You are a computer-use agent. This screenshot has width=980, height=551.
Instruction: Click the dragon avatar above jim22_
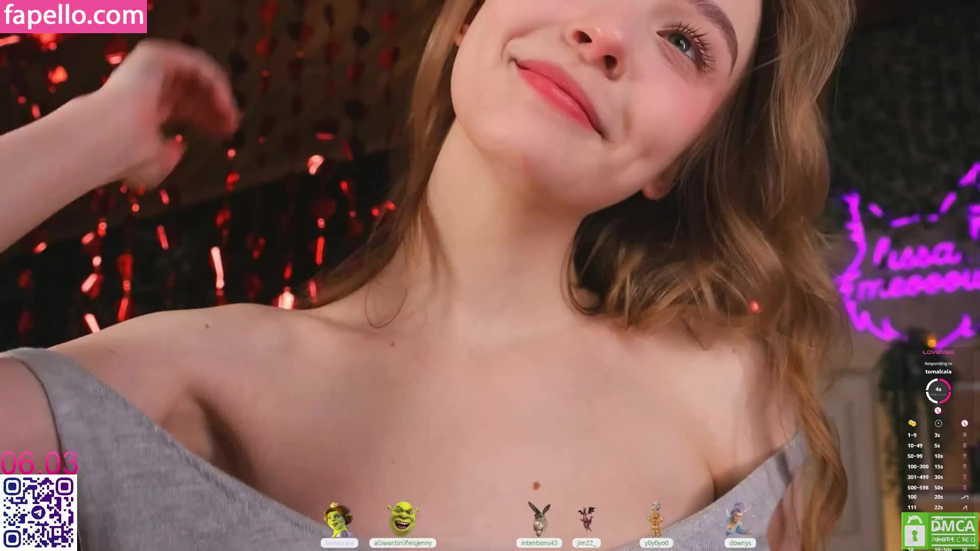pyautogui.click(x=586, y=519)
